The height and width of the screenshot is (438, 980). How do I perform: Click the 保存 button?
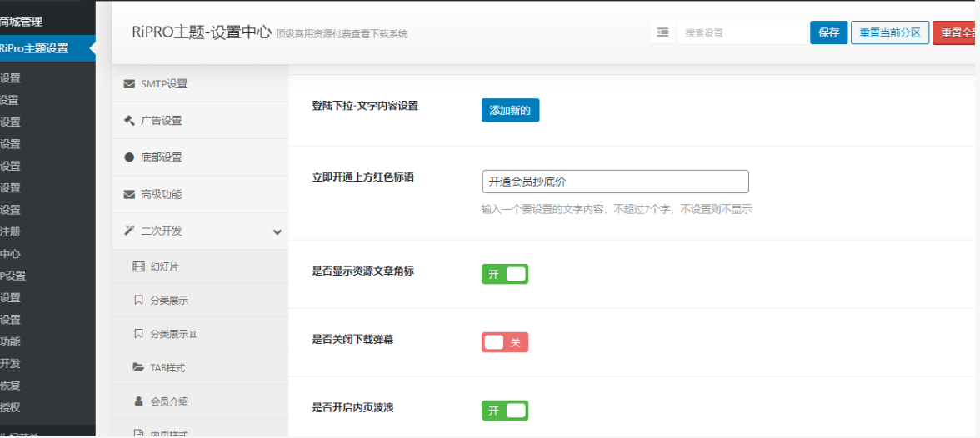click(x=828, y=32)
